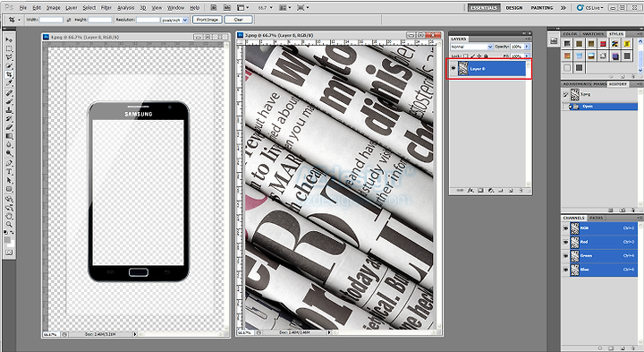The height and width of the screenshot is (352, 644).
Task: Open the Screen Mode dropdown
Action: pyautogui.click(x=302, y=7)
